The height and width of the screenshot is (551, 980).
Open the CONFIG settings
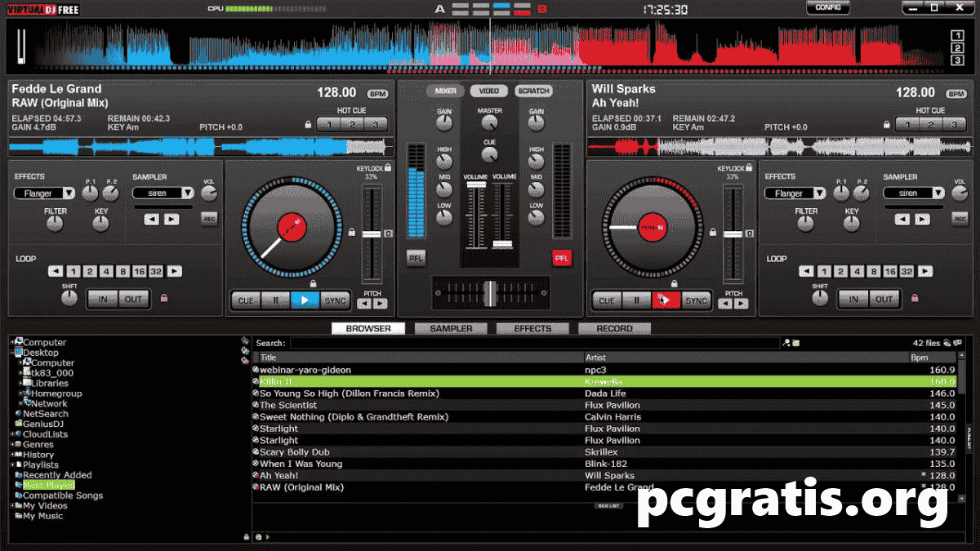pos(827,8)
